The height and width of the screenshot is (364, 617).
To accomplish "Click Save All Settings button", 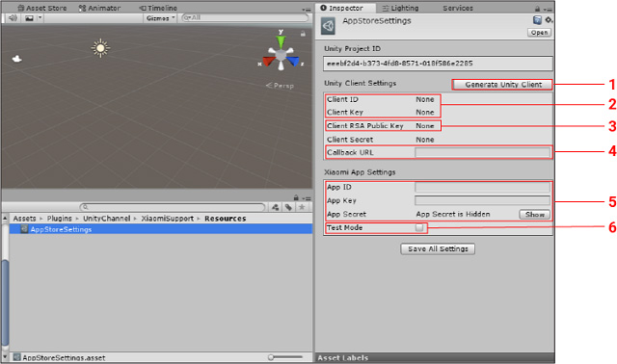I will point(438,248).
